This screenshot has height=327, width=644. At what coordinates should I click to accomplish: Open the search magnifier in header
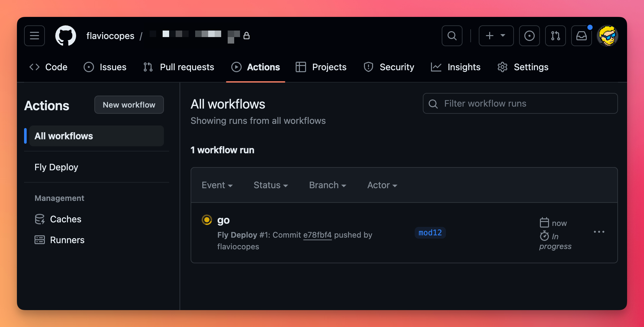452,36
